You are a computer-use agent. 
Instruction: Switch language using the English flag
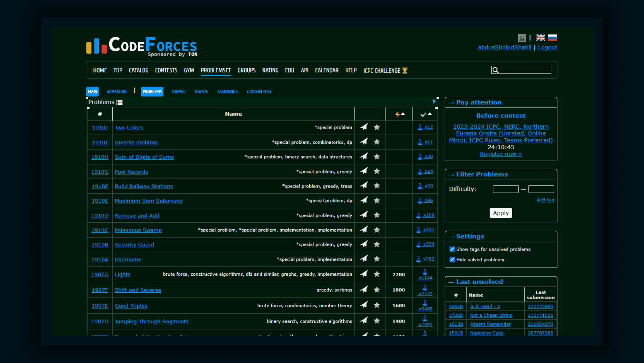[541, 38]
